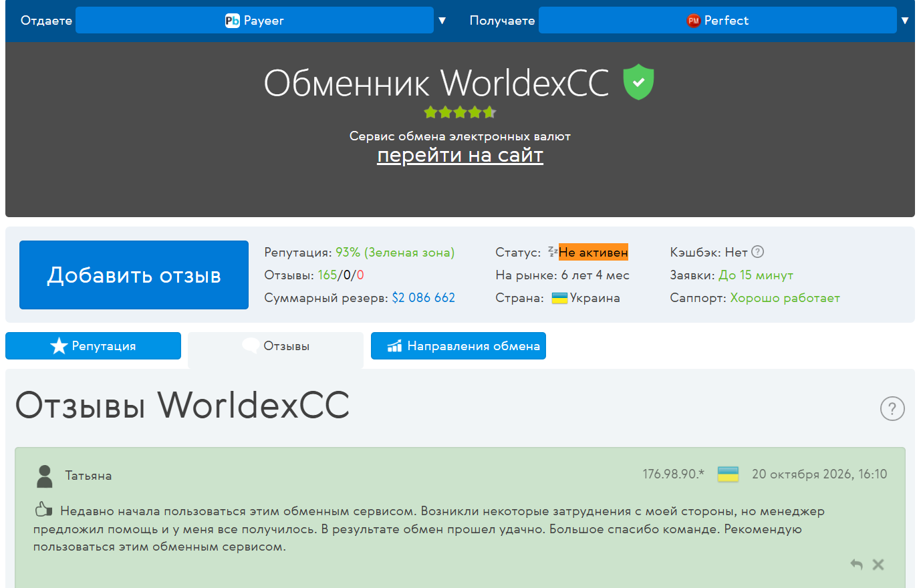The width and height of the screenshot is (917, 588).
Task: Click the positive reviews count 165
Action: coord(327,275)
